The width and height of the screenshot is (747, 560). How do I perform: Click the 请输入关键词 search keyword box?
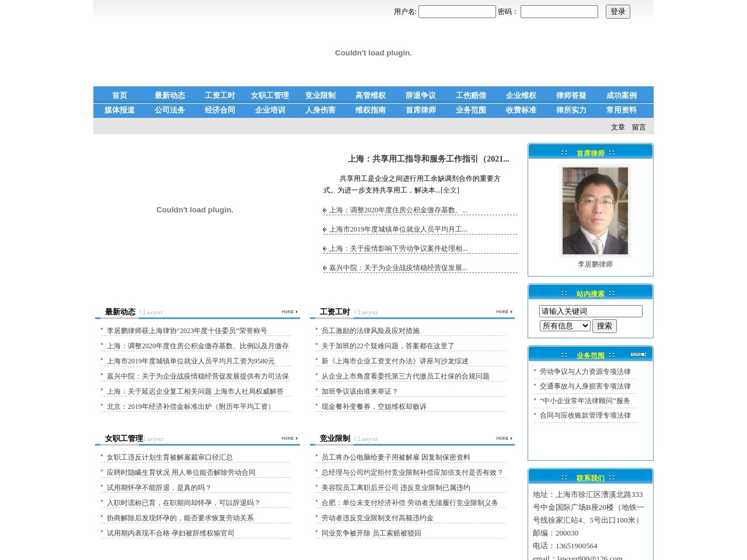coord(590,311)
